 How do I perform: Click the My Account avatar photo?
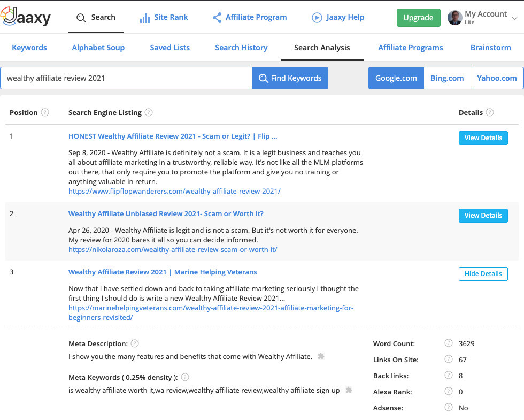tap(454, 18)
